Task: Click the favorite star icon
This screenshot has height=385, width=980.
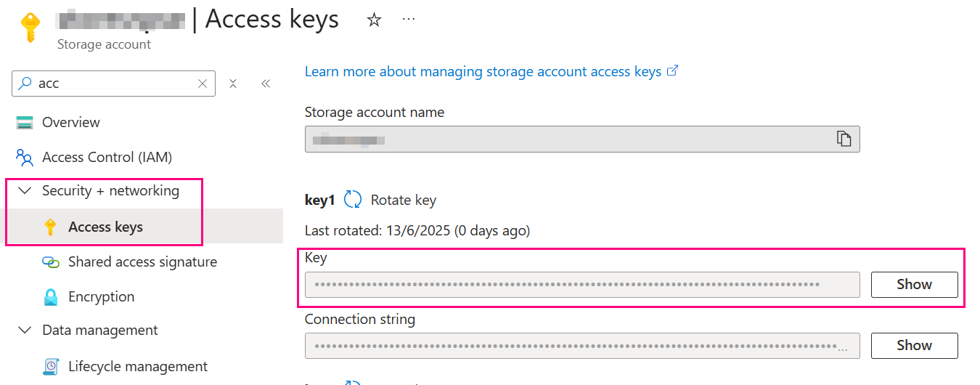Action: (374, 20)
